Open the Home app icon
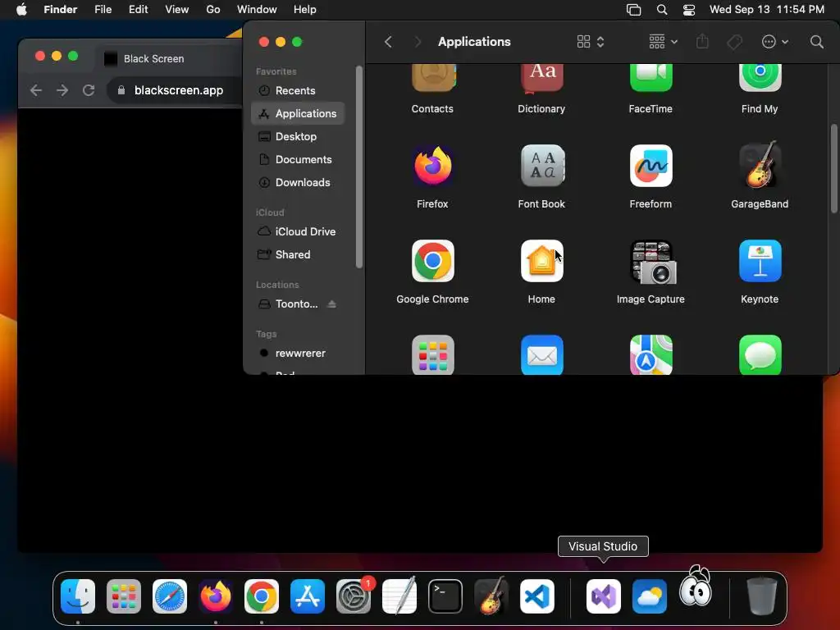The image size is (840, 630). tap(541, 261)
